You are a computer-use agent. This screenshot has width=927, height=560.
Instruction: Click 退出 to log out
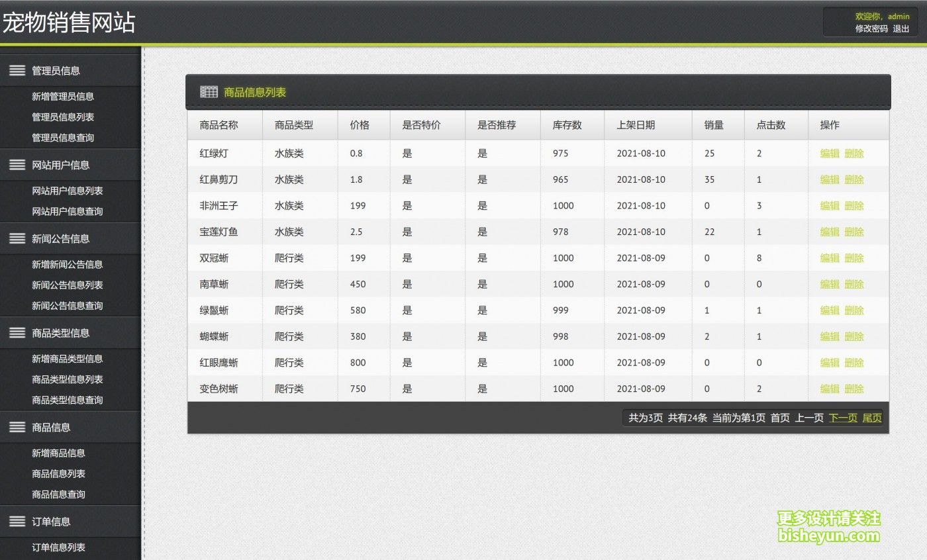pos(901,28)
